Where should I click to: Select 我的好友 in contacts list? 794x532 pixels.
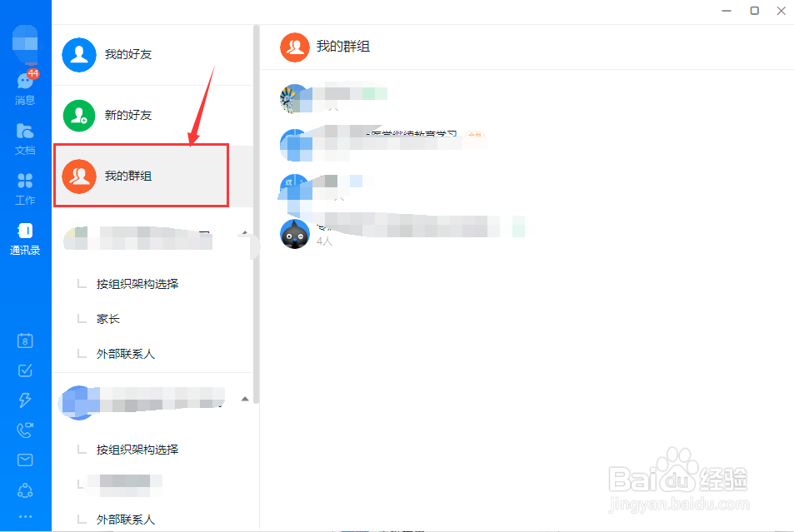pyautogui.click(x=152, y=55)
